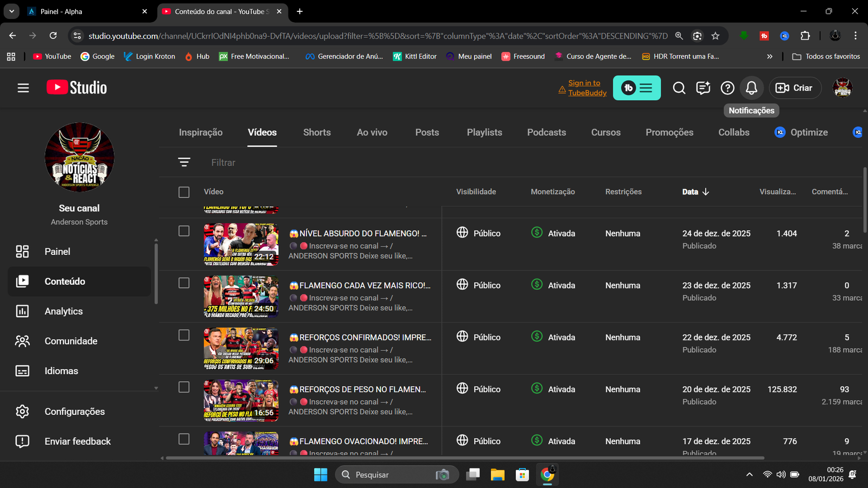Open Analytics from the sidebar
The image size is (868, 488).
pyautogui.click(x=63, y=311)
